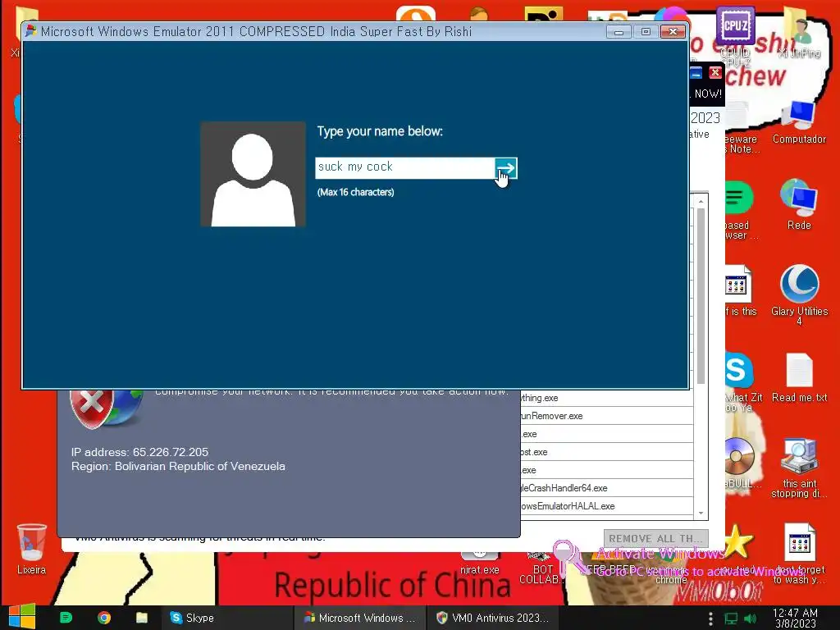Launch Glary Utilities 4 shortcut

click(799, 294)
